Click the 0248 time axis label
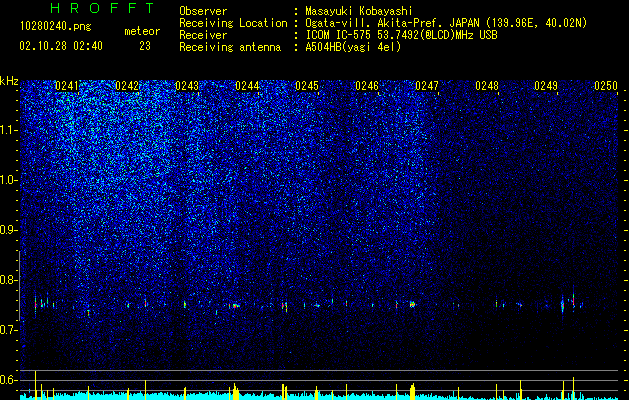Screen dimensions: 629x400 click(487, 86)
